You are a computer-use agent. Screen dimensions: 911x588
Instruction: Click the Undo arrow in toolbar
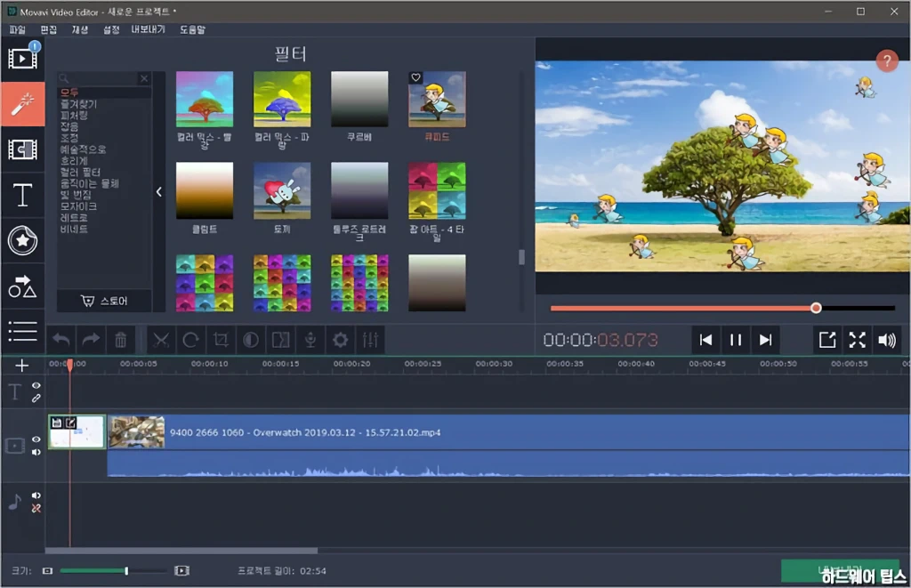coord(61,340)
